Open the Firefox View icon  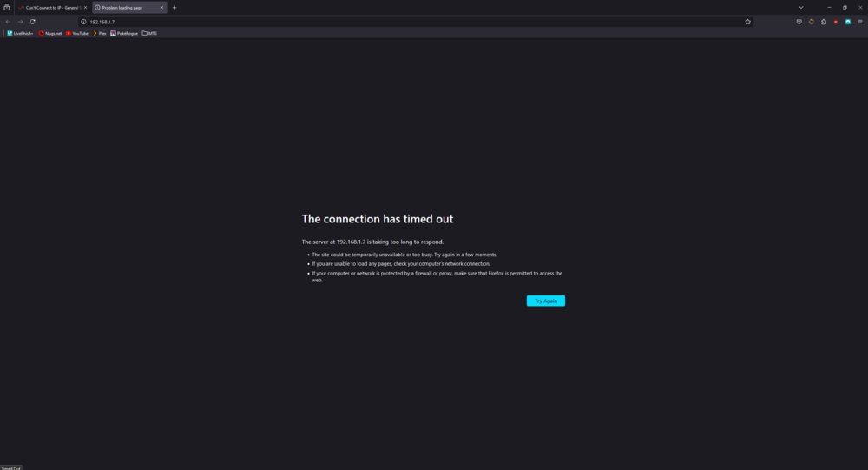(x=7, y=8)
